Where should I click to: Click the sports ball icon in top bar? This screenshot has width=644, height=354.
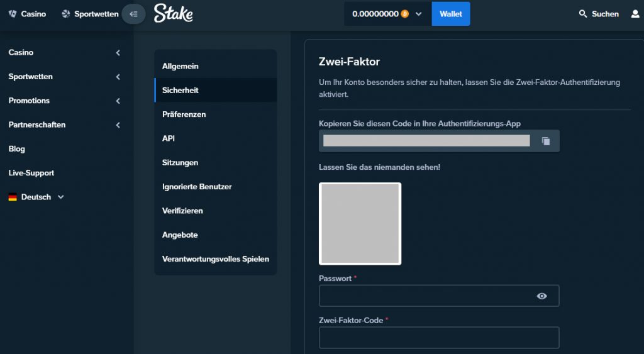pos(65,14)
